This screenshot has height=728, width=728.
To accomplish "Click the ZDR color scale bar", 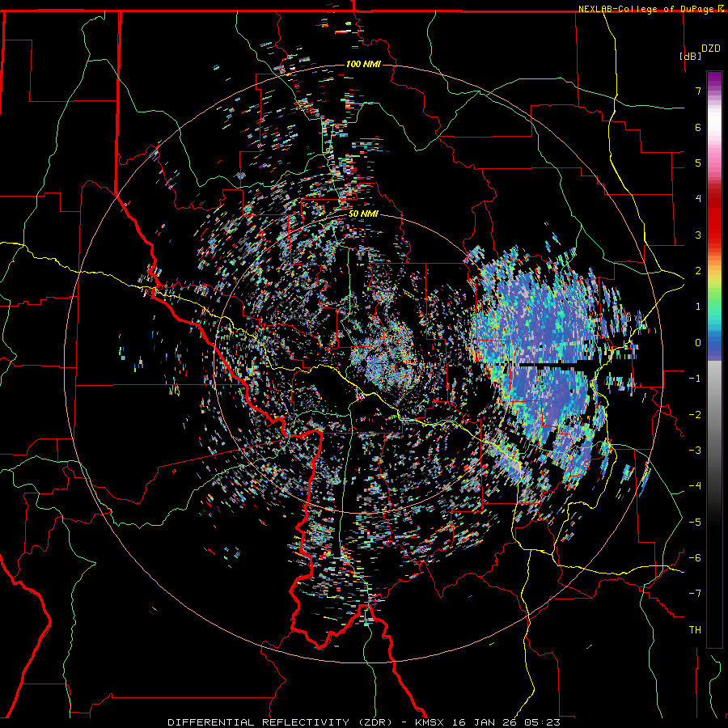I will 714,359.
